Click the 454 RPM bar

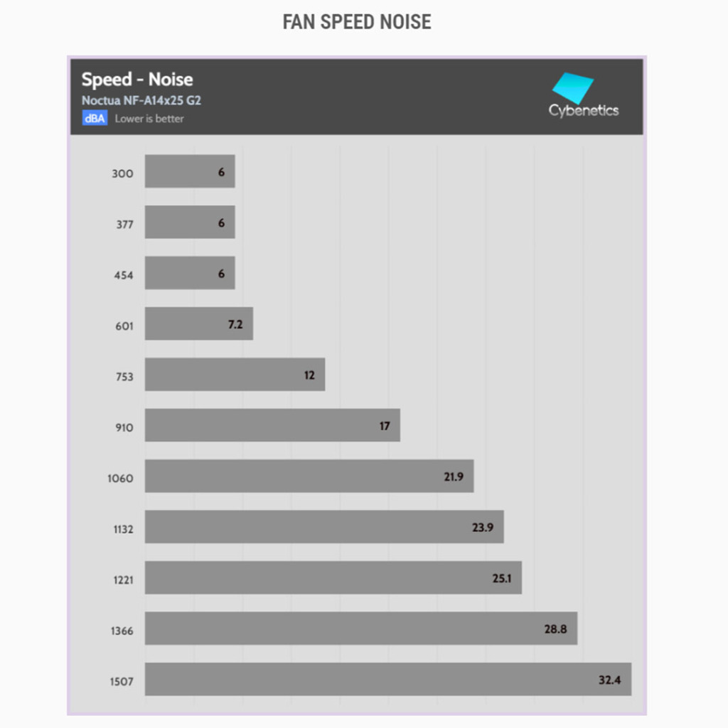[190, 273]
